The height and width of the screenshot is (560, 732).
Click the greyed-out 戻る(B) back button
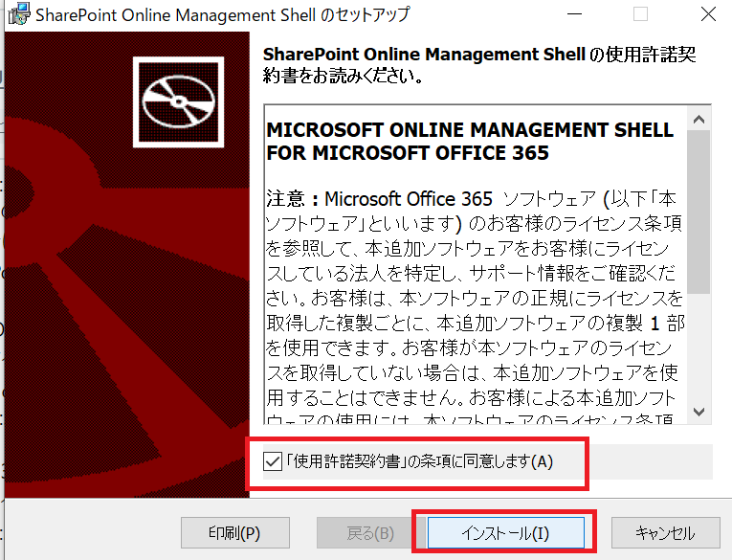point(370,532)
